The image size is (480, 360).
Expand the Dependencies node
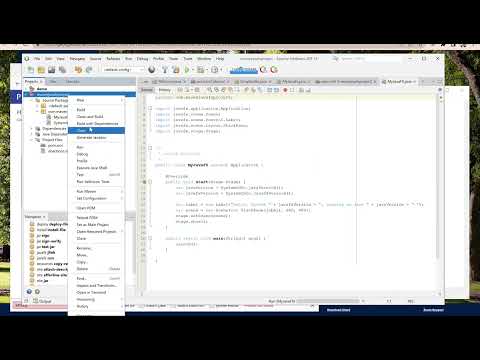tap(32, 128)
